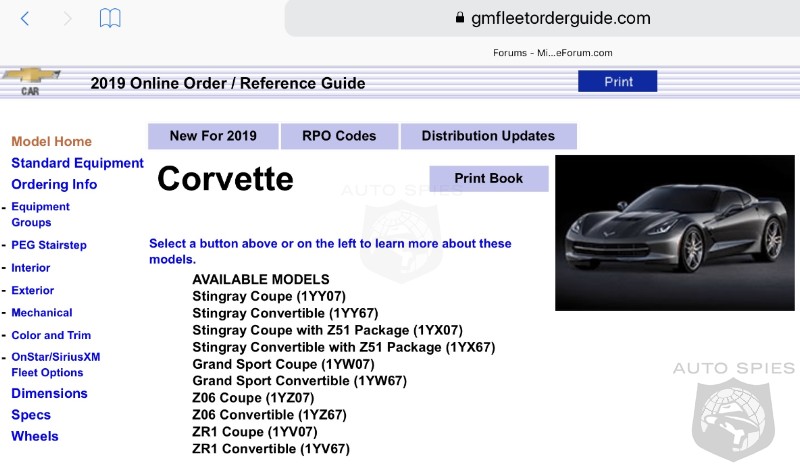Open OnStar/SiriusXM Fleet Options link
Image resolution: width=800 pixels, height=469 pixels.
tap(56, 365)
